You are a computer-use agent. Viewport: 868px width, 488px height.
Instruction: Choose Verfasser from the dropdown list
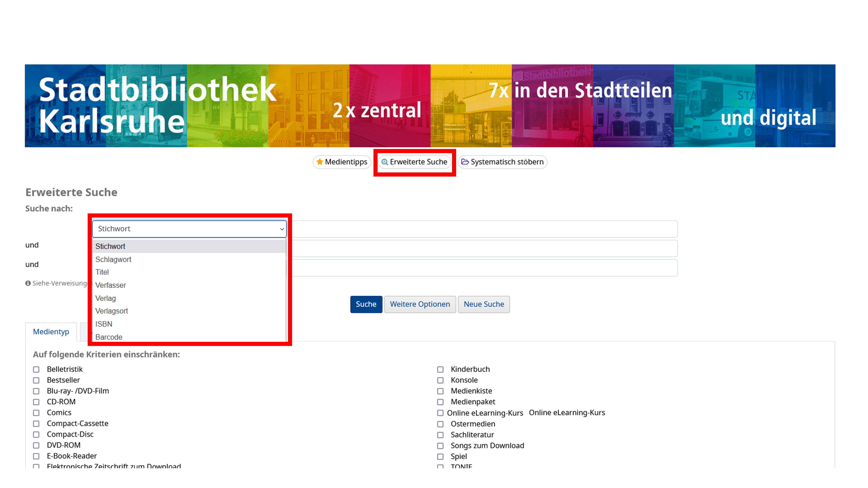pyautogui.click(x=189, y=285)
